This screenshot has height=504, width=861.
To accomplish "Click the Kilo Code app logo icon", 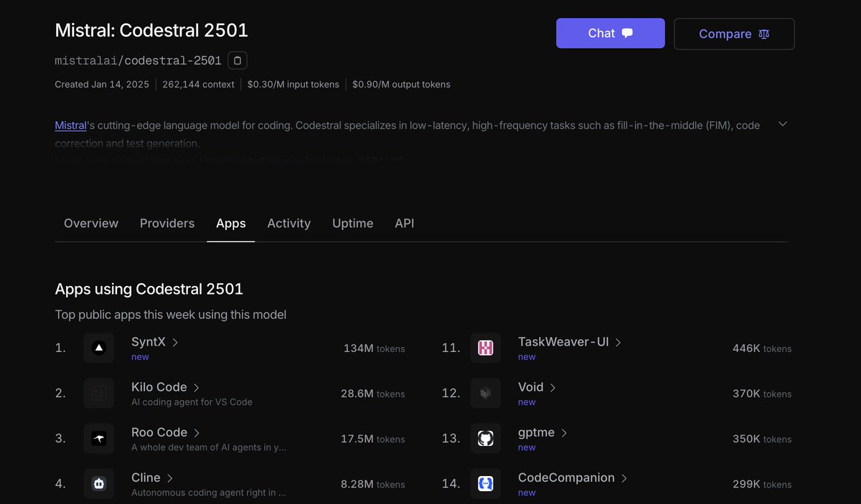I will tap(99, 393).
